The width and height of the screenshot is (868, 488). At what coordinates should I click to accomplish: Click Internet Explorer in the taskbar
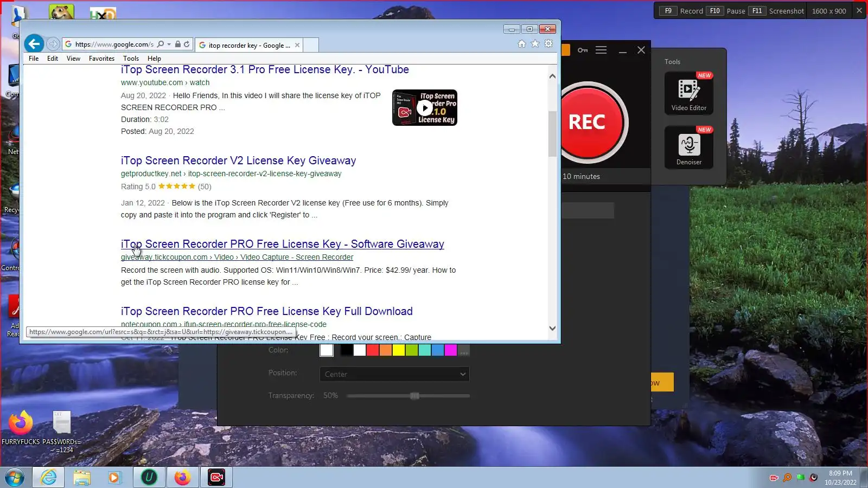(48, 477)
